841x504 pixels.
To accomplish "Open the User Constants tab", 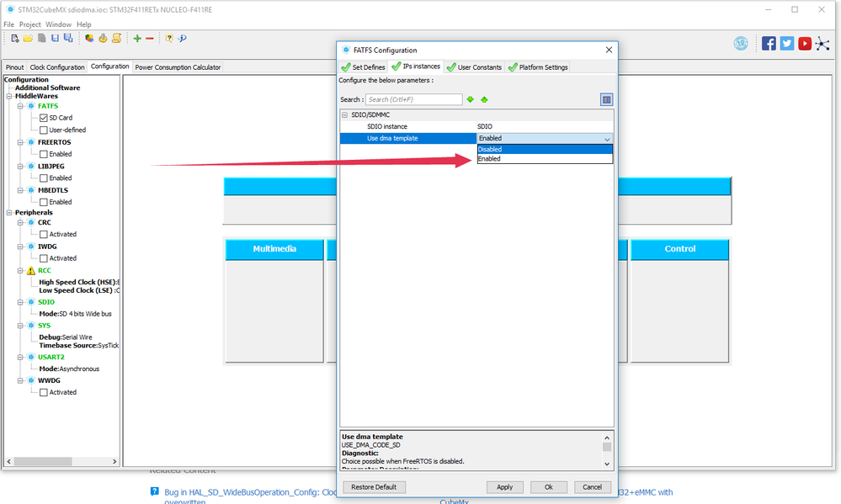I will [474, 67].
